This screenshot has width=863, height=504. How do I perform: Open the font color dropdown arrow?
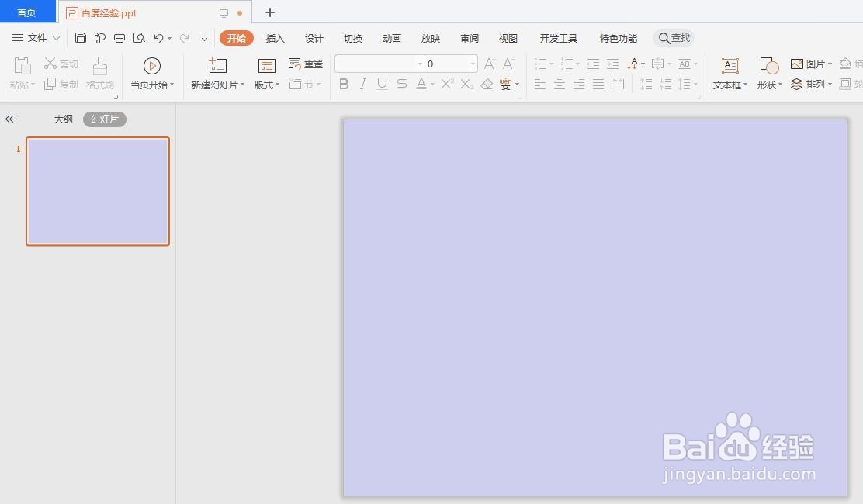(432, 85)
